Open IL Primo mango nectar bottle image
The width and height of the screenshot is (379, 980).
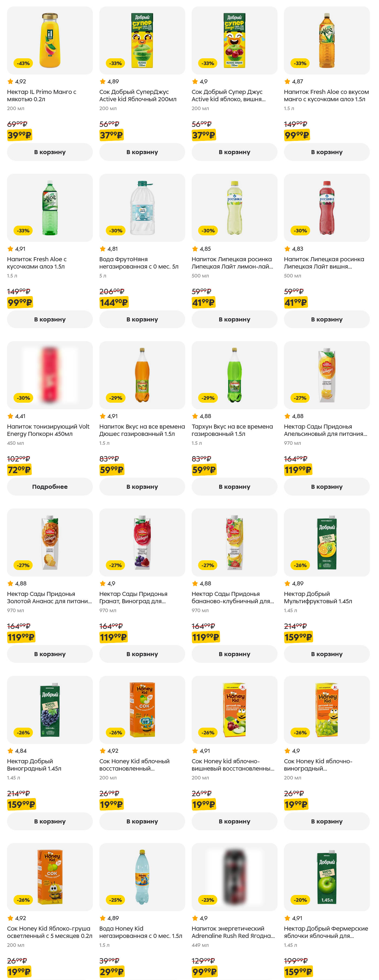tap(50, 40)
